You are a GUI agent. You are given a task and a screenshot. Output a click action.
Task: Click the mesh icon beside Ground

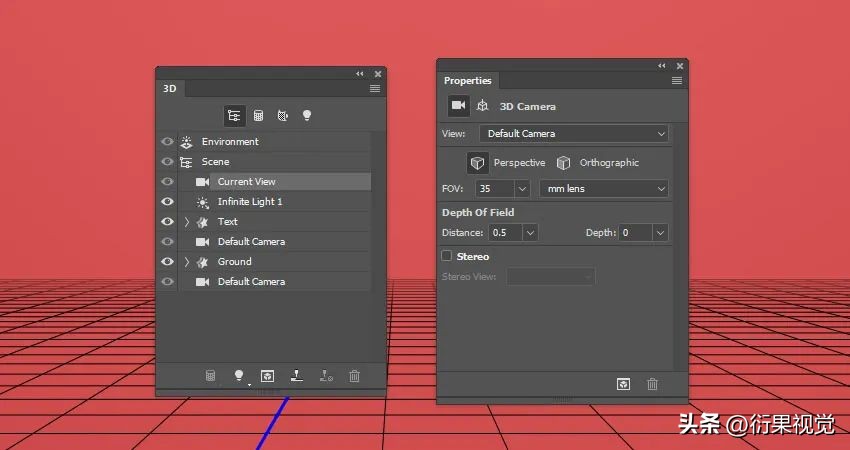click(202, 262)
